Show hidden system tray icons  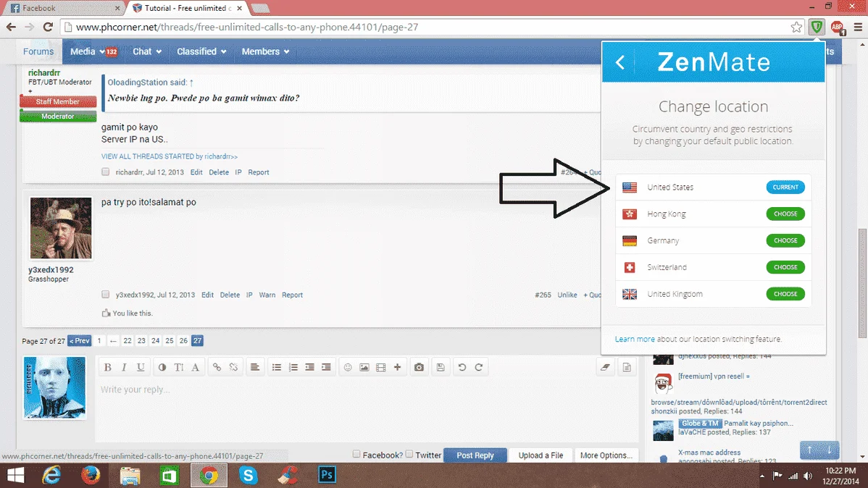[762, 476]
